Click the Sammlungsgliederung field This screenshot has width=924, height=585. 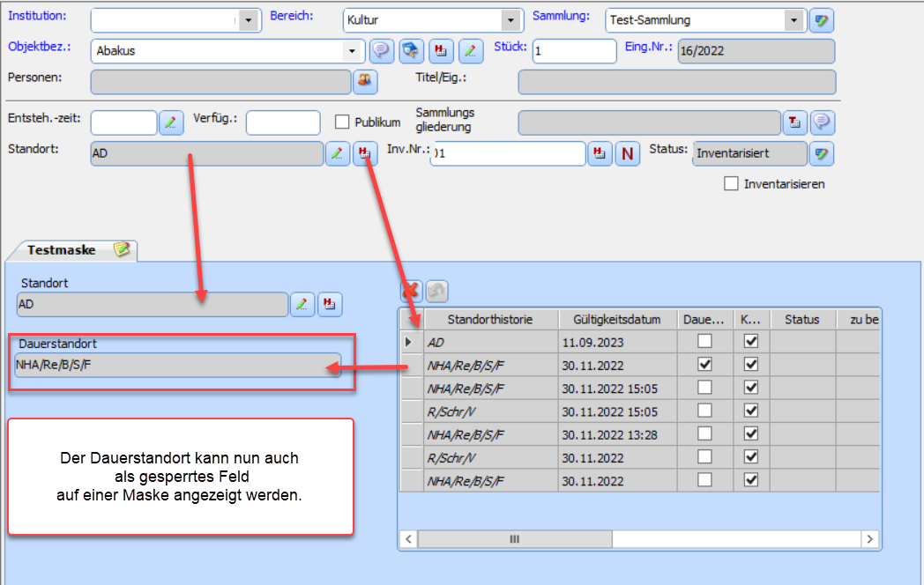(x=650, y=122)
